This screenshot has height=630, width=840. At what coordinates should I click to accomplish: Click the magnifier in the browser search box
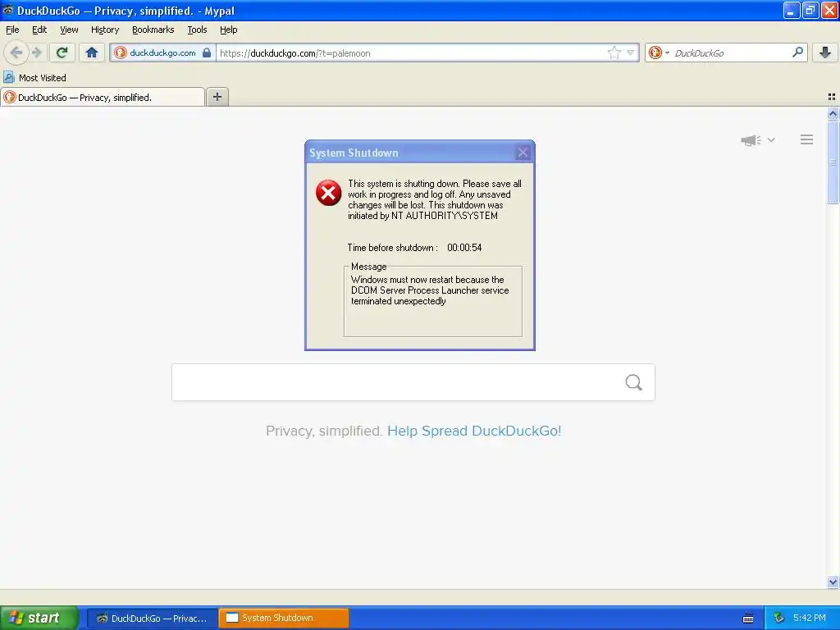point(797,52)
